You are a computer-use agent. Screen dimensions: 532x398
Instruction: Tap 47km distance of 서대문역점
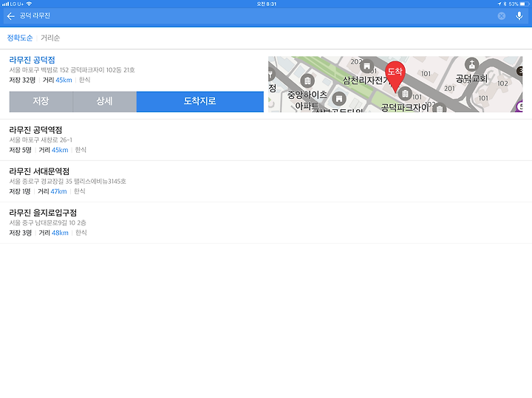[58, 191]
